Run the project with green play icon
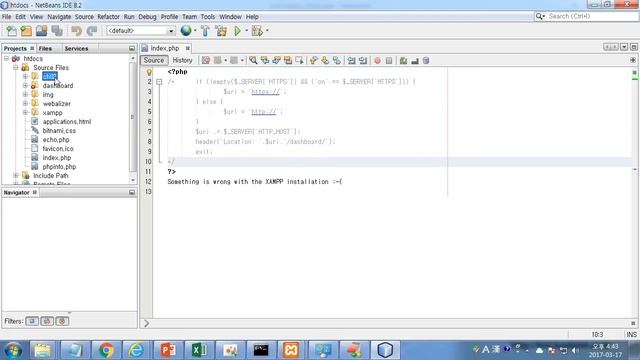 [x=237, y=31]
